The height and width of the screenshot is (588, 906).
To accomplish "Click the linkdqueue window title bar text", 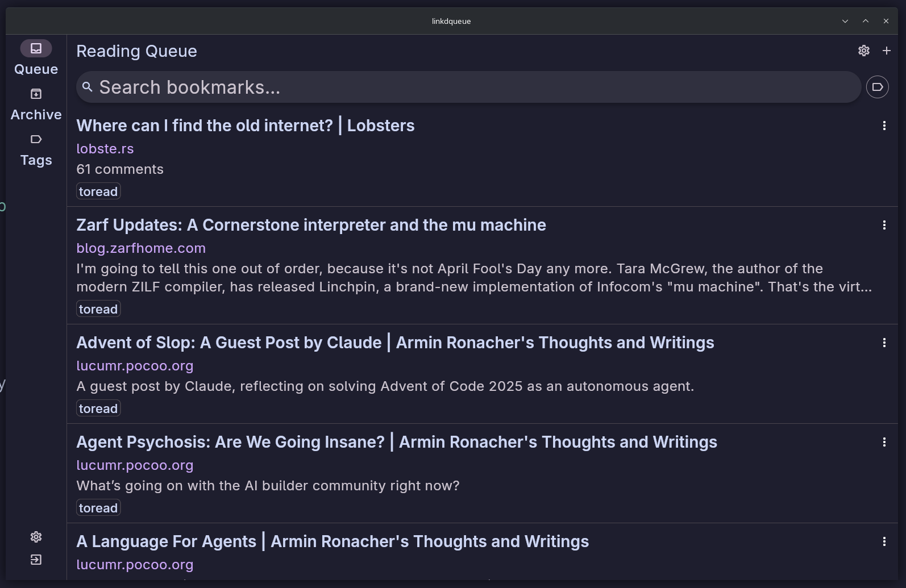I will click(451, 21).
